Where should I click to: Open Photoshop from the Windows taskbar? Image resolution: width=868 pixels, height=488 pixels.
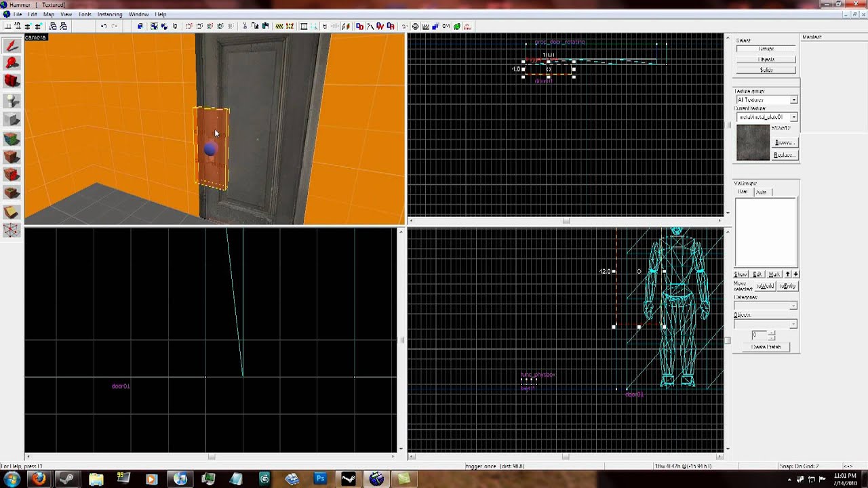click(320, 479)
